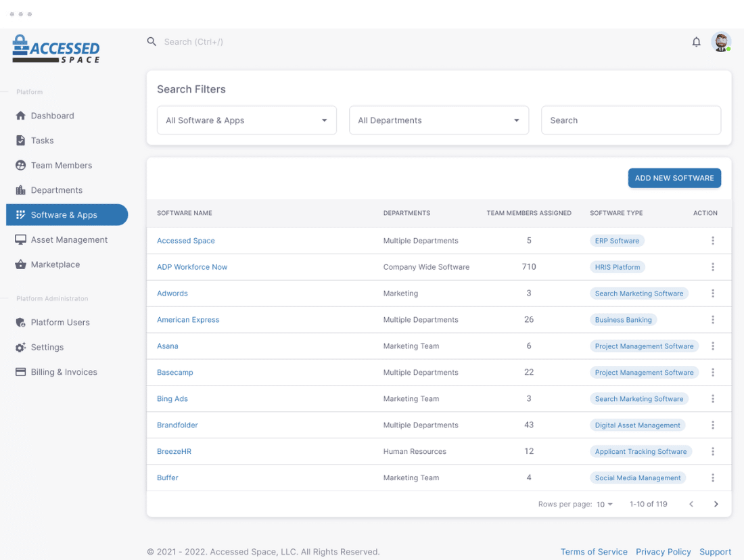Image resolution: width=744 pixels, height=560 pixels.
Task: Click Social Media Management tag
Action: (x=638, y=478)
